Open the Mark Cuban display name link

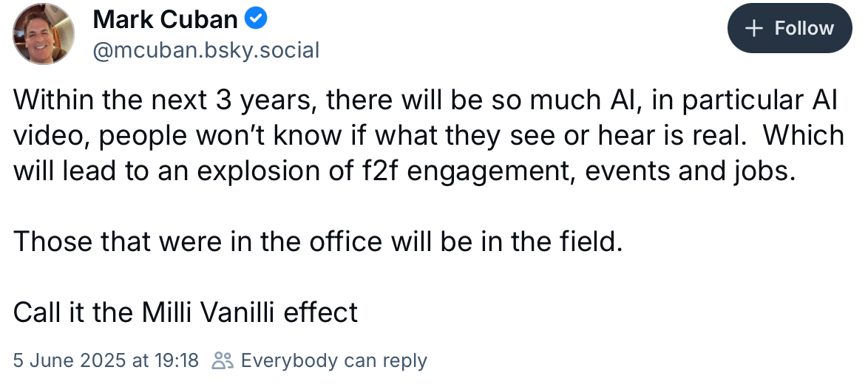165,20
